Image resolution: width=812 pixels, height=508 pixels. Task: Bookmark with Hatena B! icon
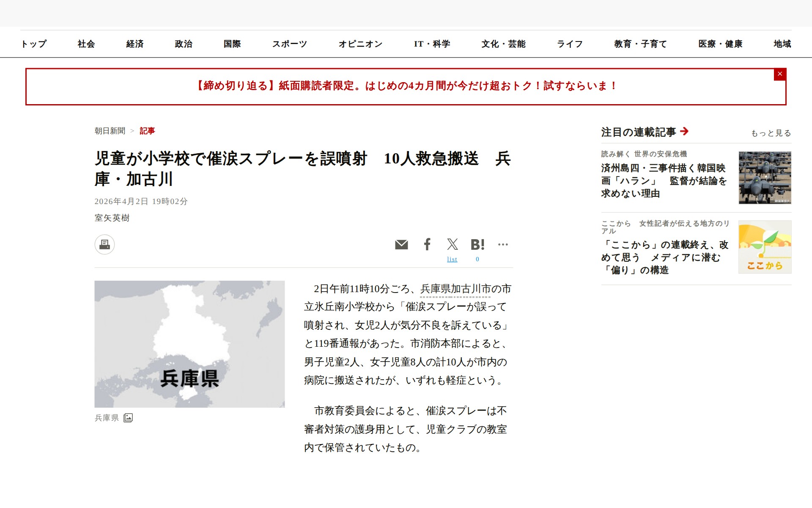[477, 245]
